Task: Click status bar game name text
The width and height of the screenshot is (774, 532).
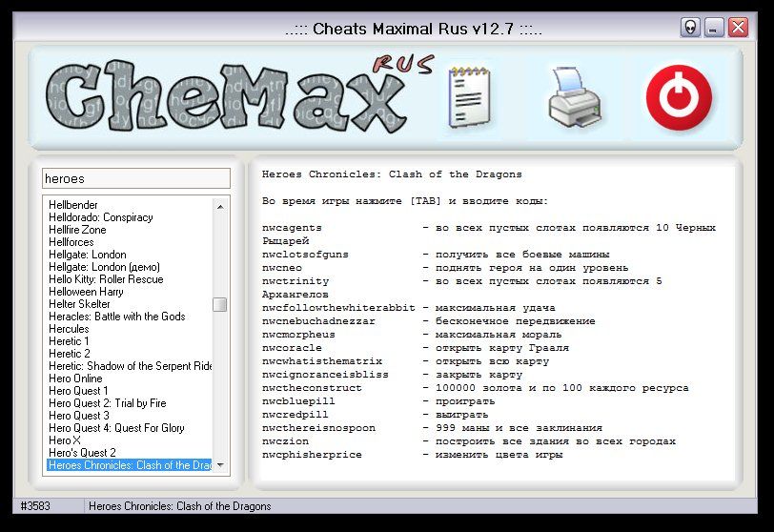Action: point(179,506)
